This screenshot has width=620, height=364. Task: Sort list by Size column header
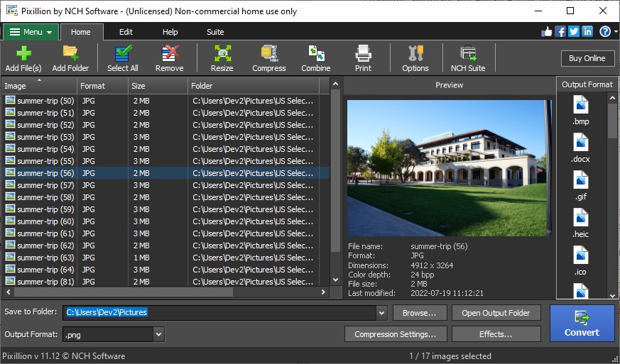pos(158,86)
